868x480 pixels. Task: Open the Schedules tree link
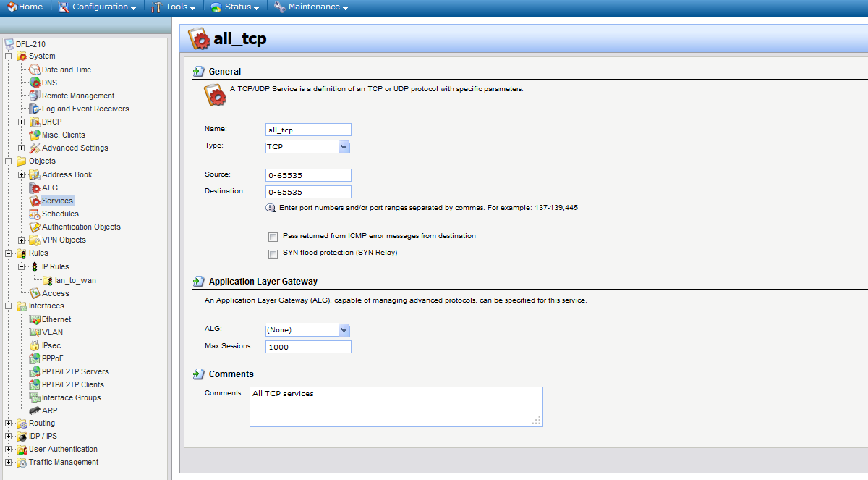tap(60, 214)
